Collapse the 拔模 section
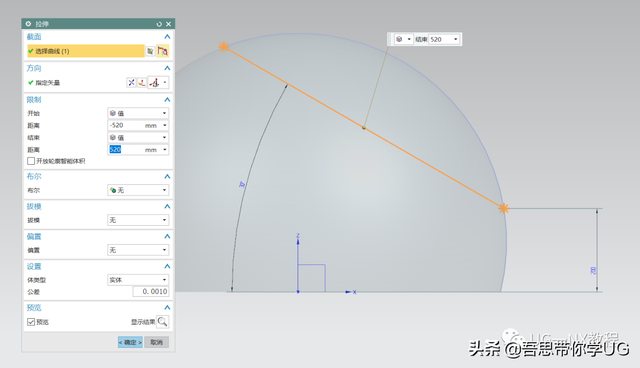 click(x=167, y=206)
